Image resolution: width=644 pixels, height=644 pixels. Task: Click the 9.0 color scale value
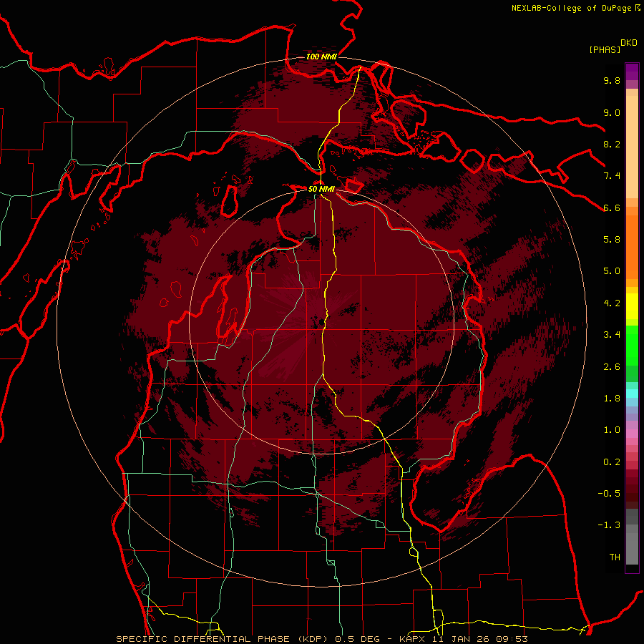point(612,112)
